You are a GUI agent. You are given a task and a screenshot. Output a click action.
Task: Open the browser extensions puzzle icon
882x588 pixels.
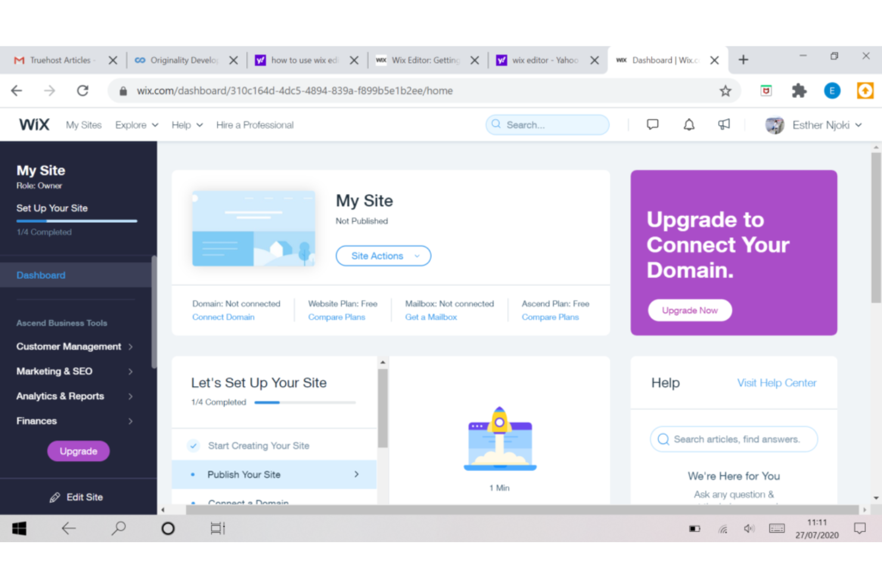pyautogui.click(x=799, y=91)
